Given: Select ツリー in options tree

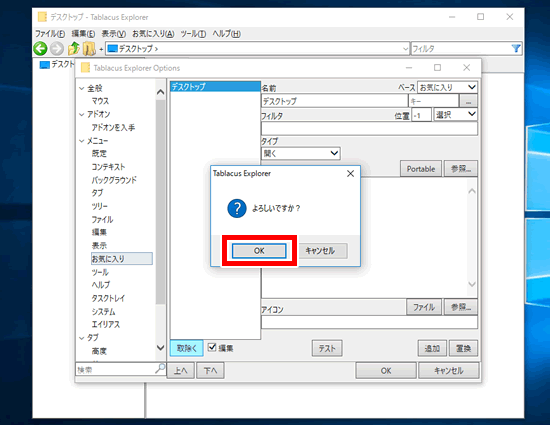Looking at the screenshot, I should click(x=100, y=207).
